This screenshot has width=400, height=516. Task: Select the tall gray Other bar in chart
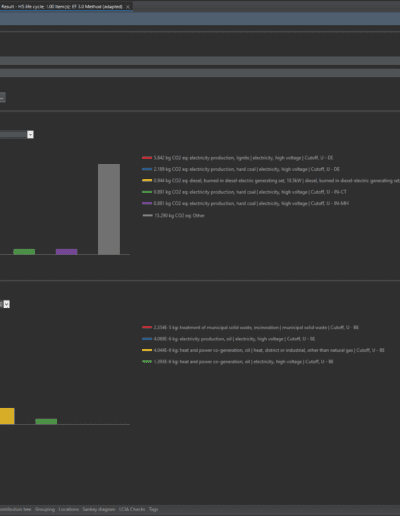pyautogui.click(x=109, y=209)
